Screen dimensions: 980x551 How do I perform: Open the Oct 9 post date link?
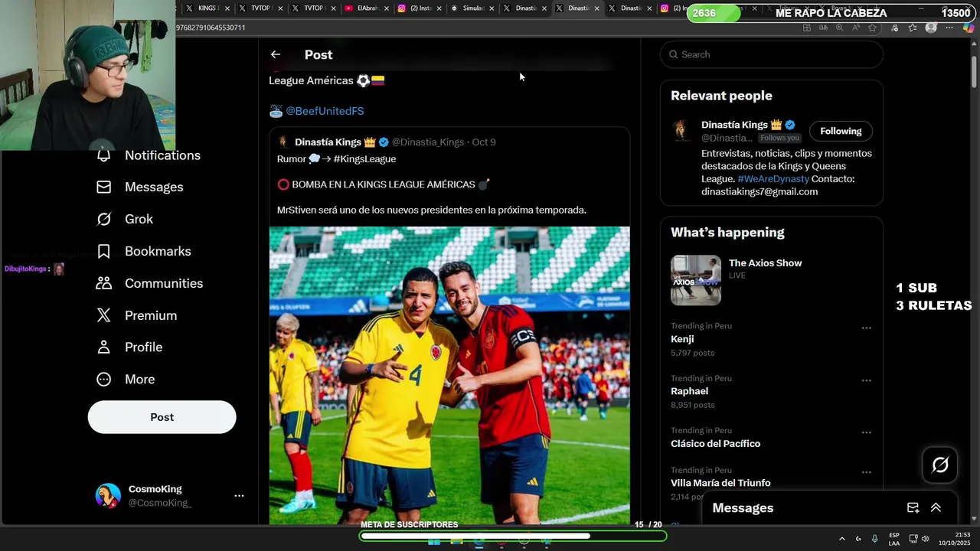click(484, 142)
